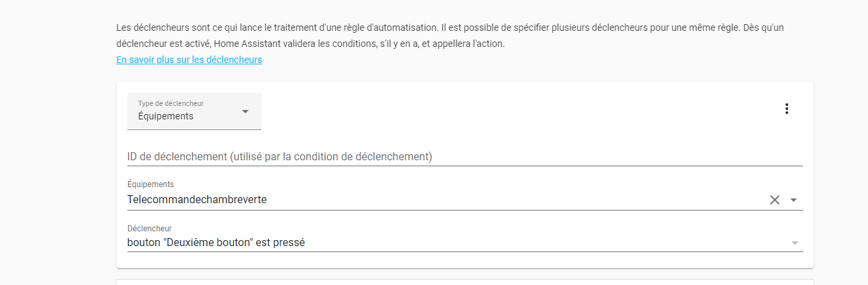
Task: Click the blank area right of the trigger type selector
Action: click(509, 111)
